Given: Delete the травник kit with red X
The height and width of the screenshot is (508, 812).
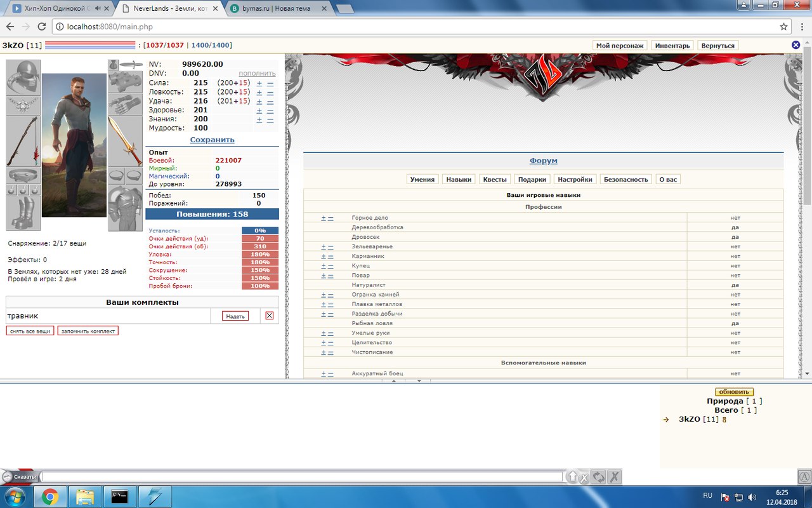Looking at the screenshot, I should (x=270, y=316).
